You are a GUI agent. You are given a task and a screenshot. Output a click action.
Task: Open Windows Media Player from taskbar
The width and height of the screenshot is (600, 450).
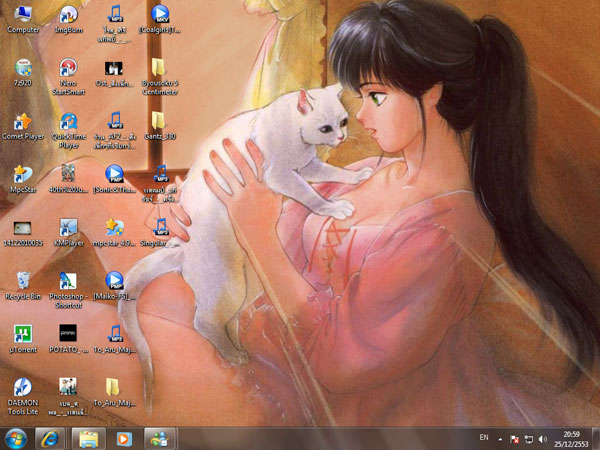pos(124,439)
